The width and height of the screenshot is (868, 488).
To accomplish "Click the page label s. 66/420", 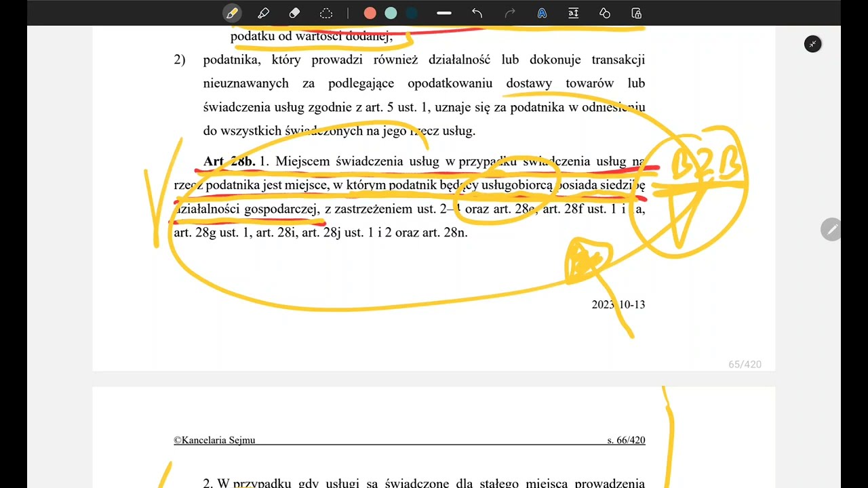I will coord(626,440).
